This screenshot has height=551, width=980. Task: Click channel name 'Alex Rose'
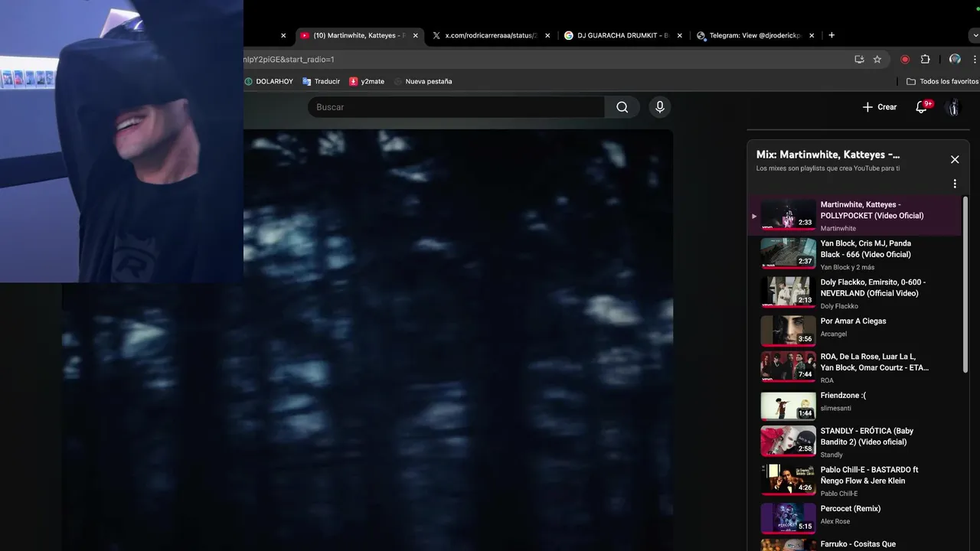(835, 521)
